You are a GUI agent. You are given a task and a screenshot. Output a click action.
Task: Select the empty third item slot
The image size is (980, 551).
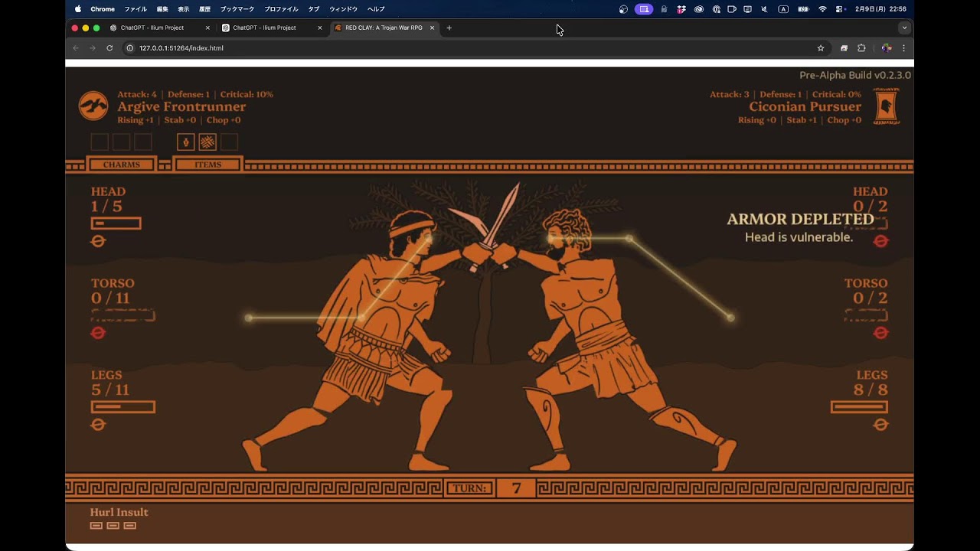click(229, 142)
